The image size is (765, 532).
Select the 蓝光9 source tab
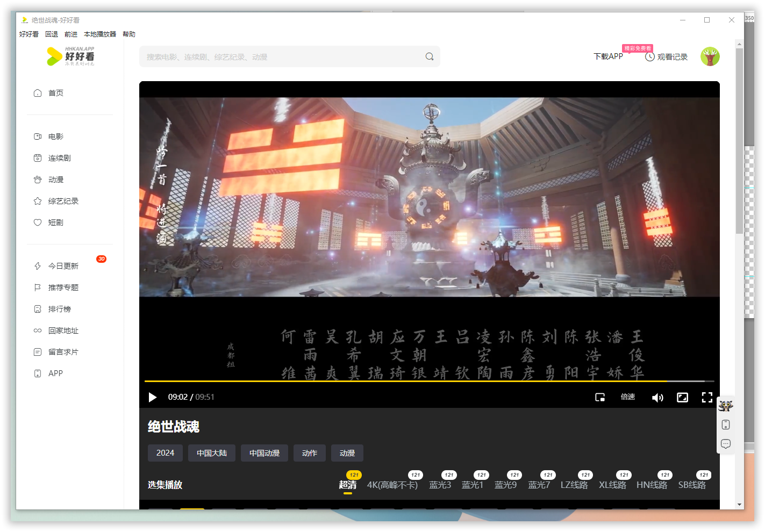506,485
